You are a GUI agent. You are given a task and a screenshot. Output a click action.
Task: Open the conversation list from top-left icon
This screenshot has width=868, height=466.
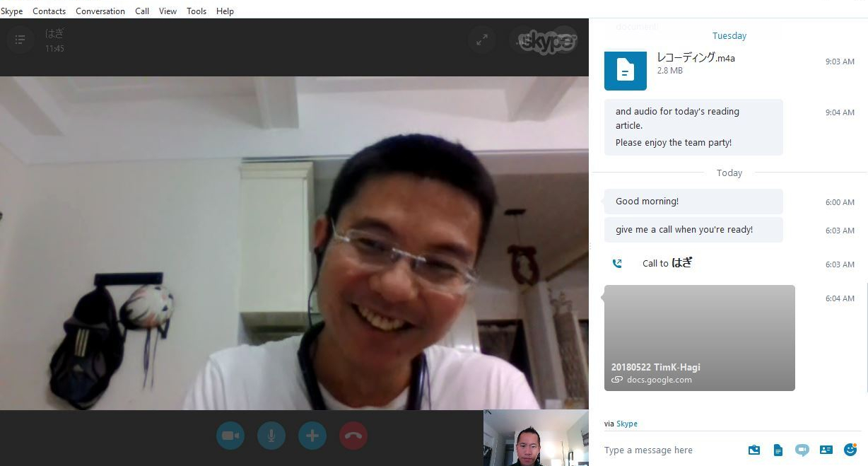20,39
